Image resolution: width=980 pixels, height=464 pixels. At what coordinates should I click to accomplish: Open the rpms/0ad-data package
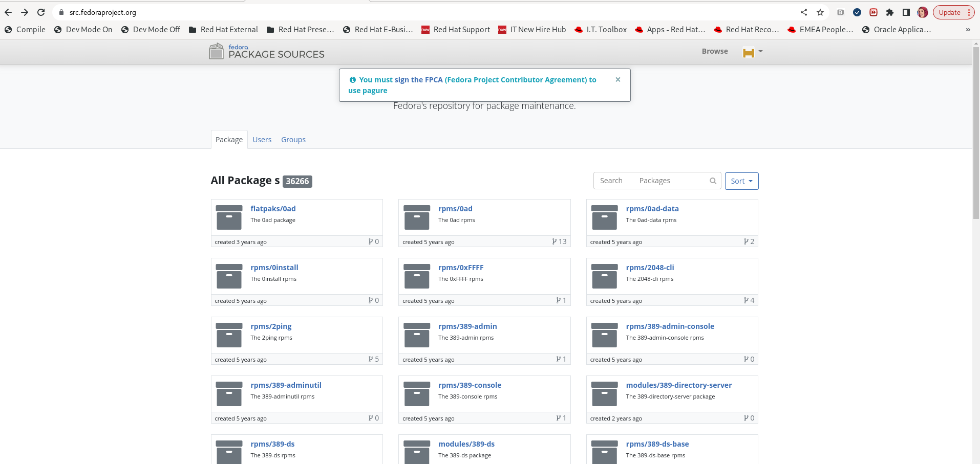(x=652, y=209)
